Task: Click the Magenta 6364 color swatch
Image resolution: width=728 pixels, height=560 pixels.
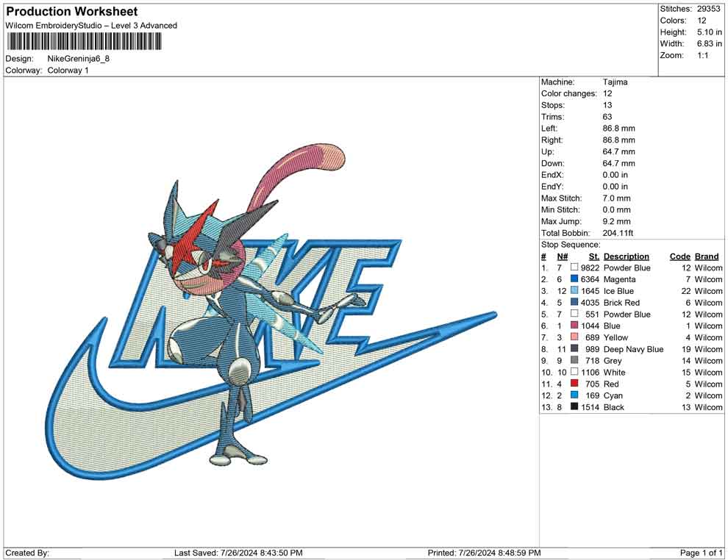Action: [574, 279]
